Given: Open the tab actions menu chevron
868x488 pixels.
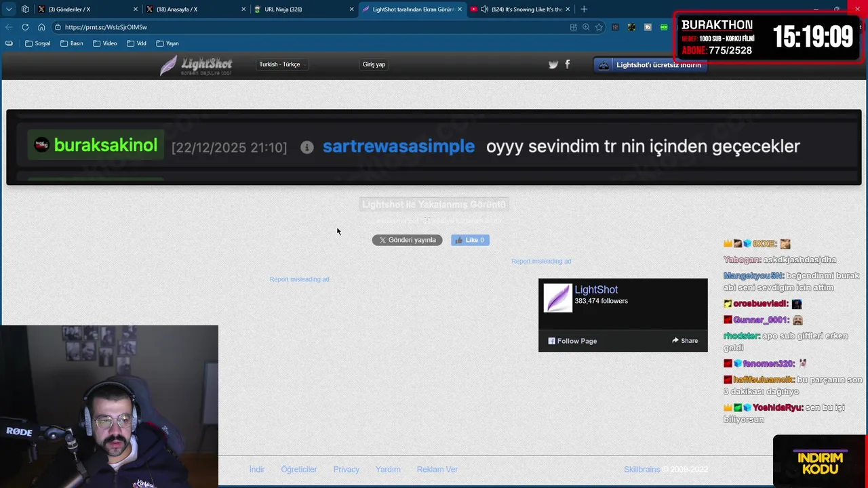Looking at the screenshot, I should (9, 9).
